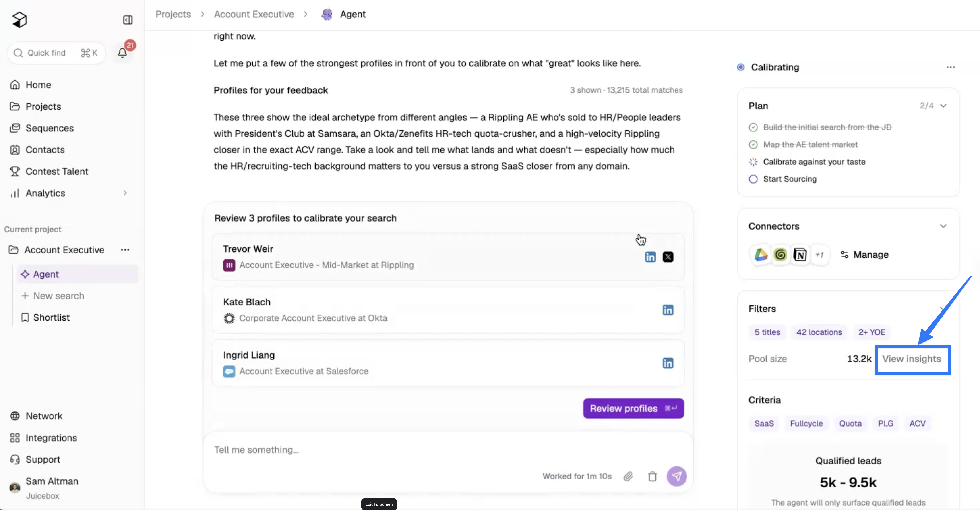Click the Calibrating status indicator dot
The width and height of the screenshot is (980, 510).
click(740, 67)
